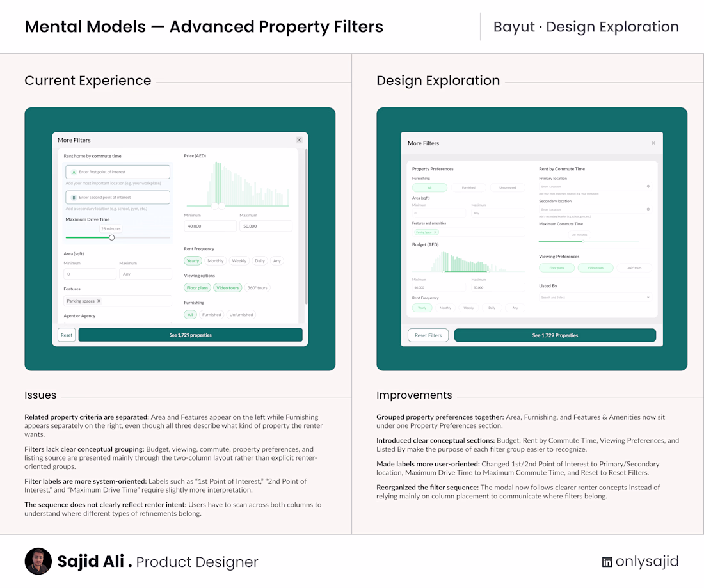
Task: Toggle Floor plans chip under Viewing options
Action: 197,288
